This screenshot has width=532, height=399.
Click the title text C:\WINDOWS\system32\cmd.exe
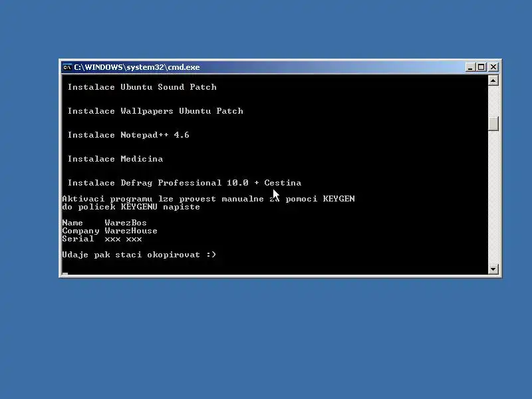click(x=137, y=67)
